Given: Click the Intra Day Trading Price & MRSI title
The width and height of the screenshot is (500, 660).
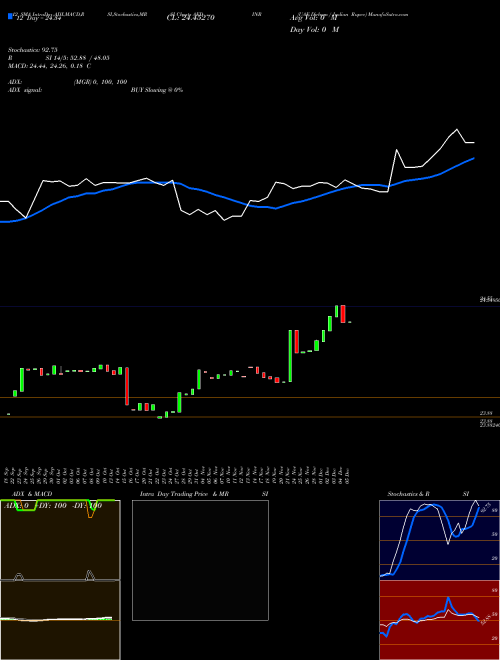Looking at the screenshot, I should (x=204, y=494).
